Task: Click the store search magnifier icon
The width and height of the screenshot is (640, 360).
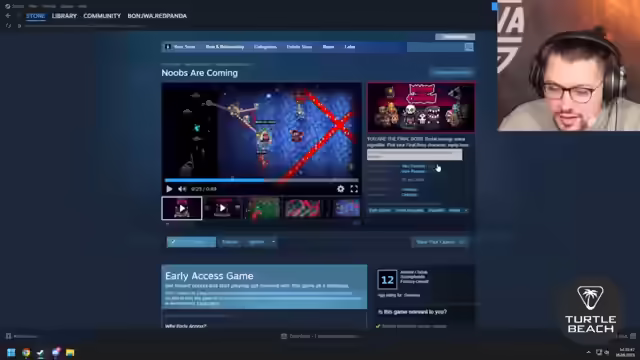Action: pos(469,47)
